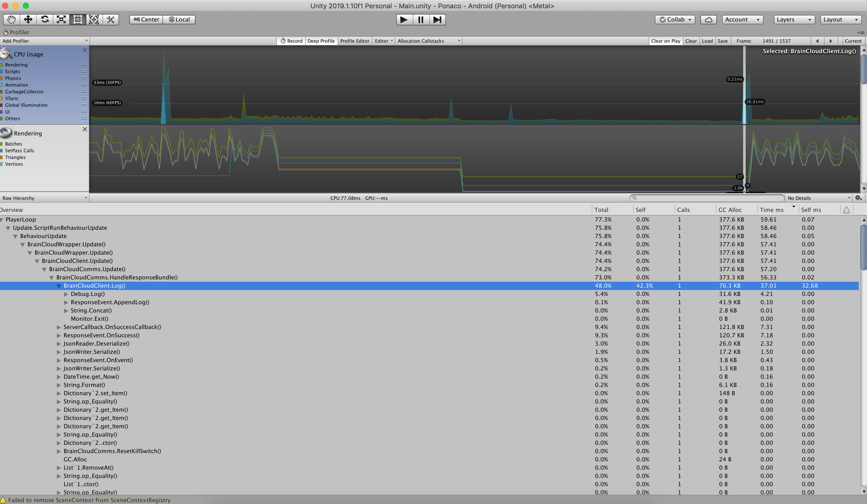The height and width of the screenshot is (504, 867).
Task: Collapse the BrainCloudClient.Log() entry
Action: pyautogui.click(x=59, y=286)
